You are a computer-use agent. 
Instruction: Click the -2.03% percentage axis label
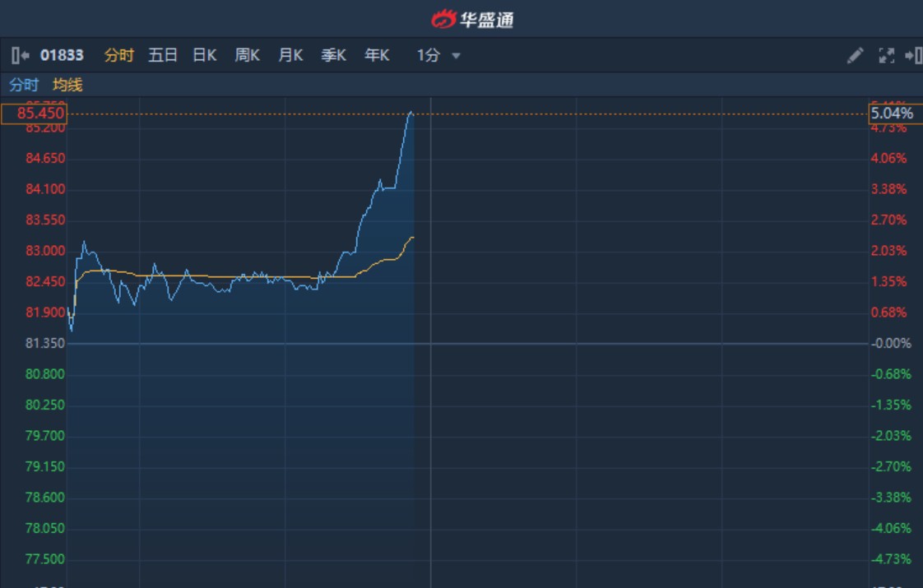click(891, 436)
